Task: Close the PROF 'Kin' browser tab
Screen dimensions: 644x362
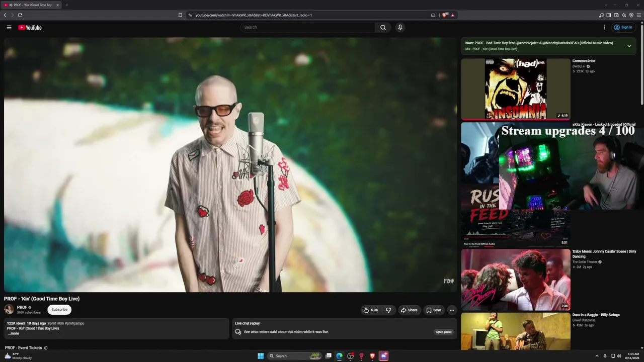Action: [x=57, y=5]
